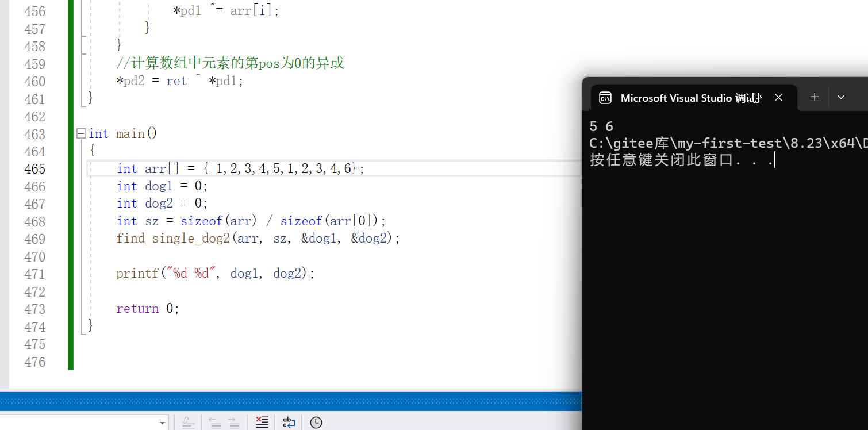Click the arr array declaration line
Screen dimensions: 868x430
point(241,169)
